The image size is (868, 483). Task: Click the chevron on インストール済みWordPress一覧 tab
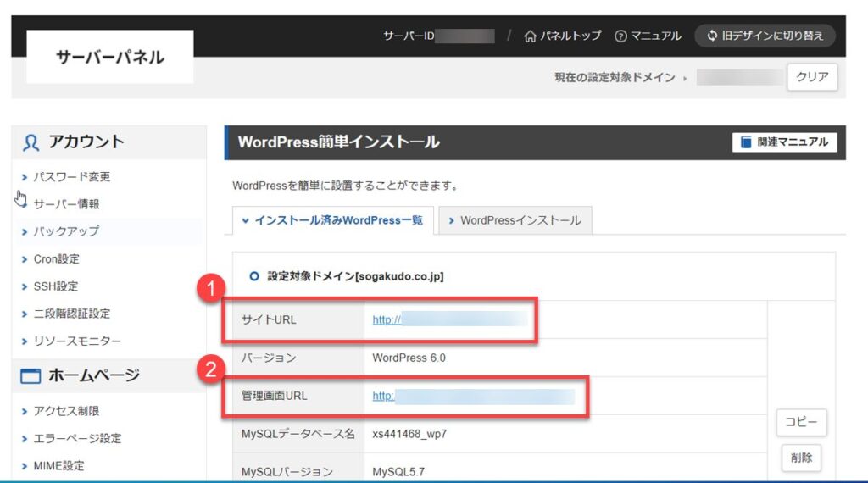tap(245, 221)
